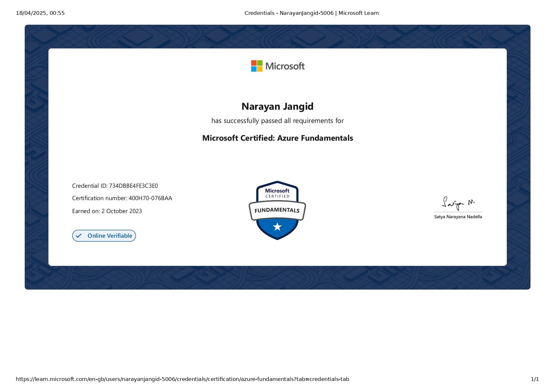The image size is (555, 392).
Task: Open the learn.microsoft.com credentials URL in footer
Action: (x=183, y=379)
